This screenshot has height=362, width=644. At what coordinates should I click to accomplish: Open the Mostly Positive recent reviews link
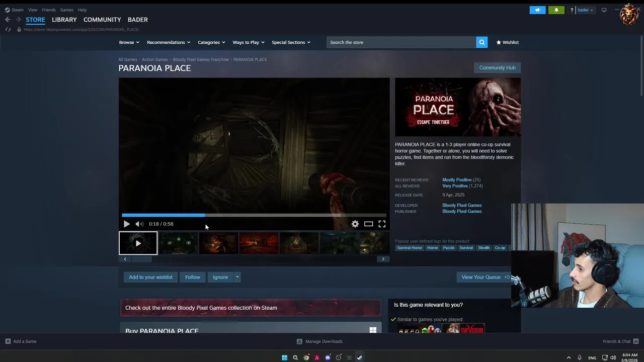point(457,180)
